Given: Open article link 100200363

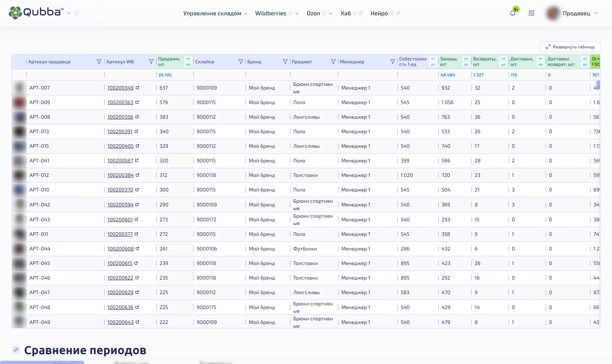Looking at the screenshot, I should click(x=120, y=102).
